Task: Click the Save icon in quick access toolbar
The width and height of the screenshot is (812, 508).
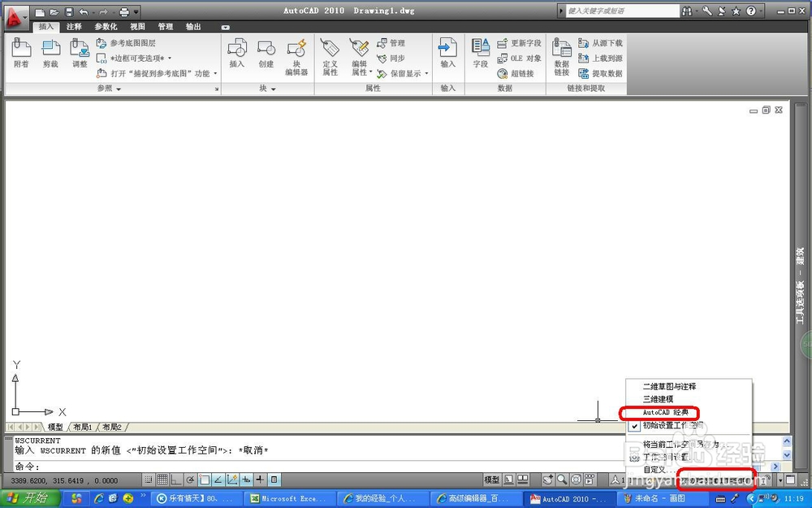Action: point(69,11)
